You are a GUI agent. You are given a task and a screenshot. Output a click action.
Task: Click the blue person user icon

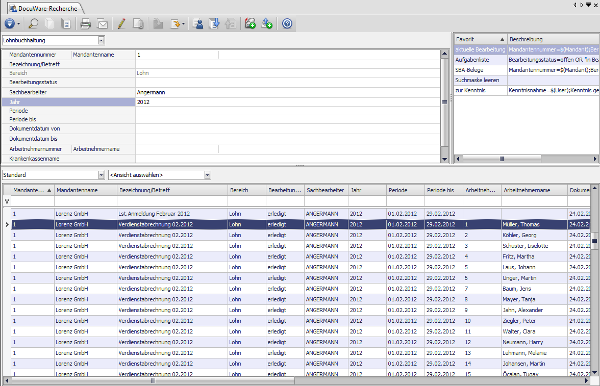198,24
